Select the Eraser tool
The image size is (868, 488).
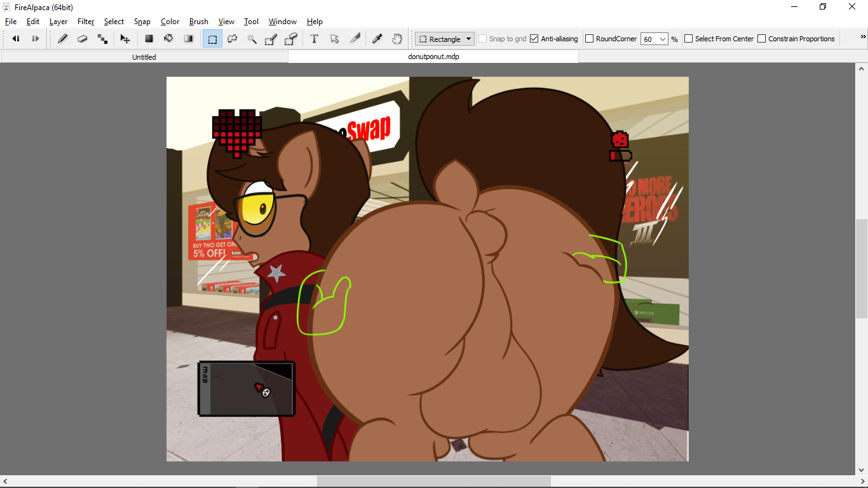coord(82,39)
